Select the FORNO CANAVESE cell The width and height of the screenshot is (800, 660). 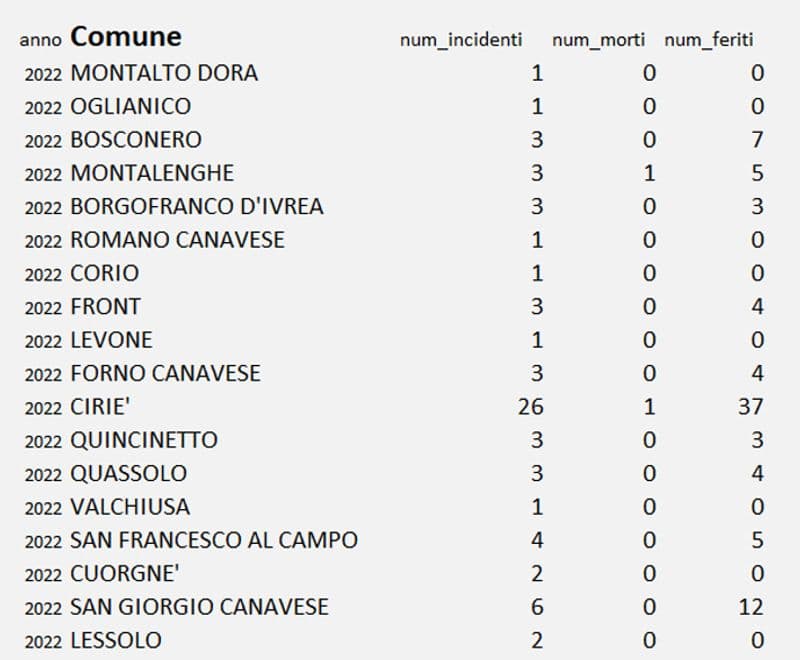tap(165, 373)
